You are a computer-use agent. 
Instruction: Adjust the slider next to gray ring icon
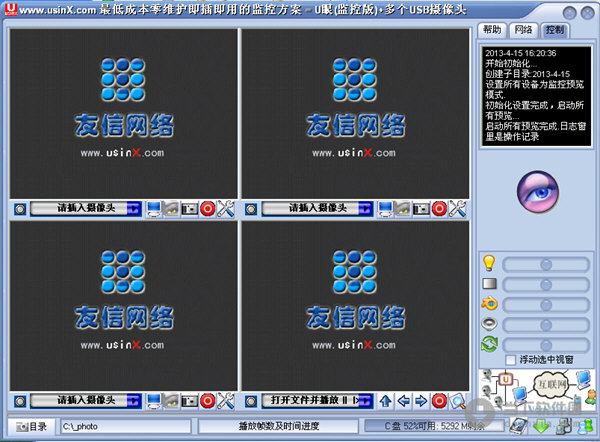tap(546, 325)
